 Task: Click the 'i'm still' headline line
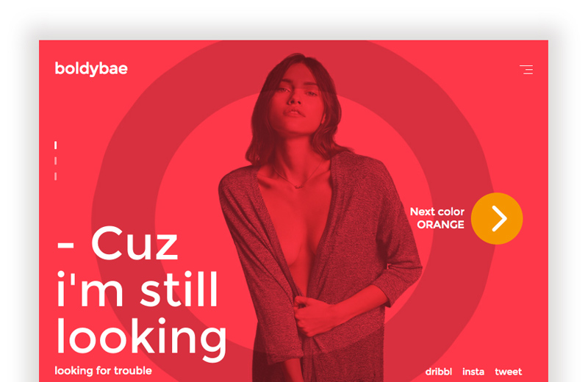tap(137, 289)
